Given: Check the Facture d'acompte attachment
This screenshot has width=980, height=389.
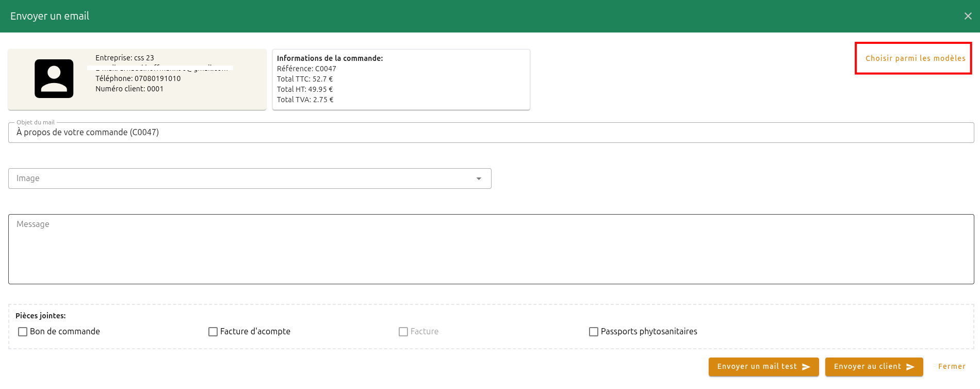Looking at the screenshot, I should click(213, 332).
